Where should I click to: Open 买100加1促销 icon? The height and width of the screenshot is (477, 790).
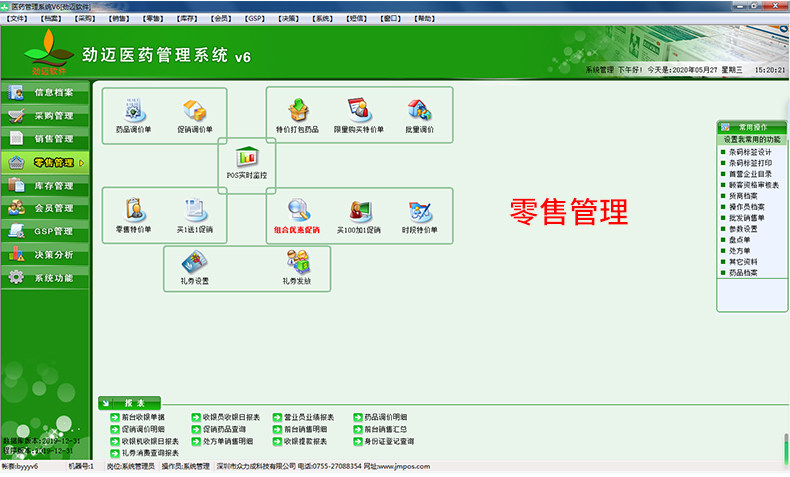(359, 211)
